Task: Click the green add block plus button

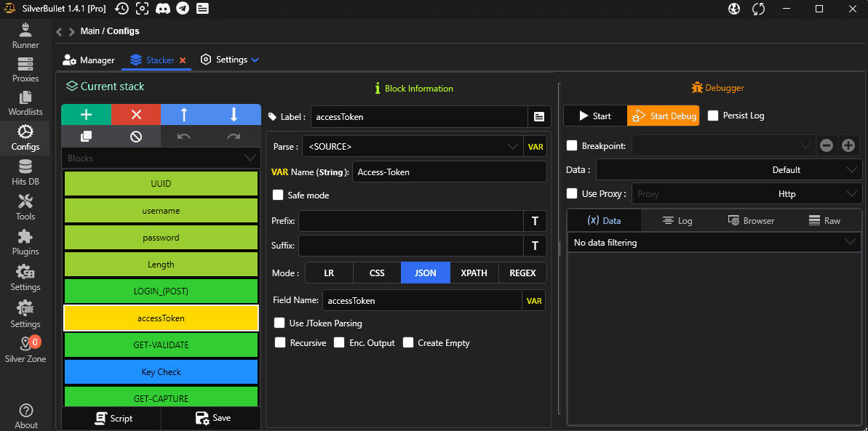Action: tap(86, 115)
